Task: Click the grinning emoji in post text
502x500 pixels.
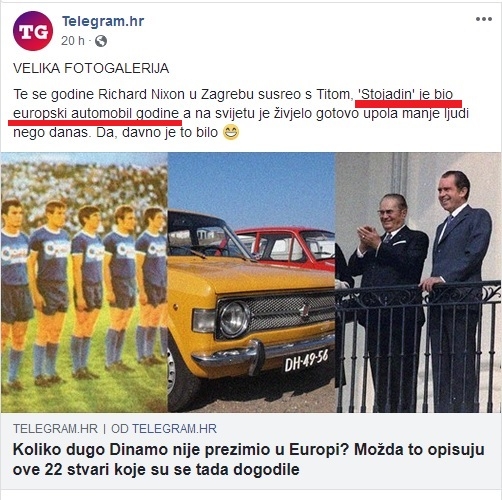Action: (231, 132)
